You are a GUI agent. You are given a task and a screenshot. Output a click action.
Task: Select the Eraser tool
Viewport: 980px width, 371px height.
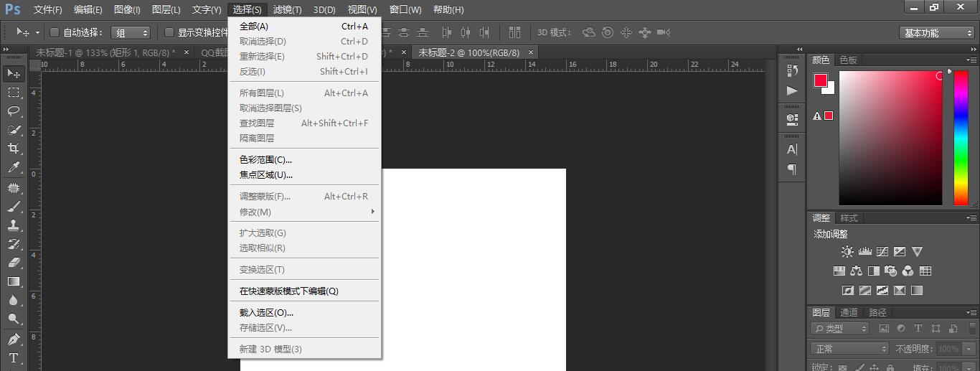(x=14, y=263)
